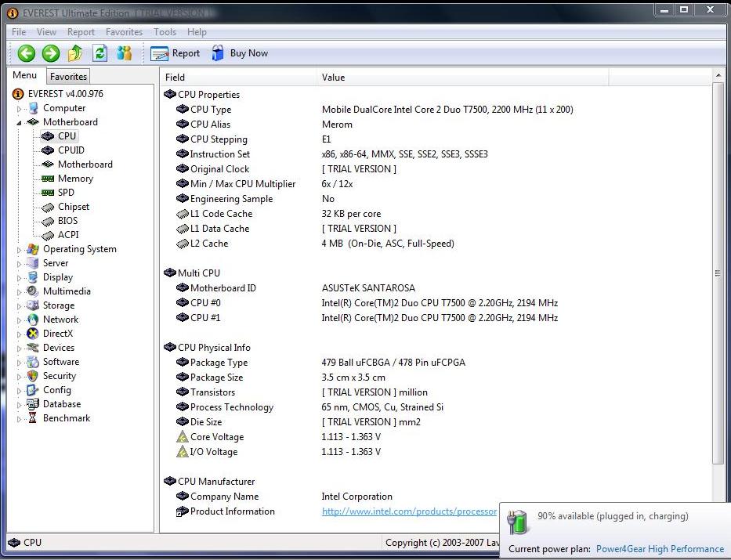
Task: Click the vertical scrollbar up arrow
Action: [x=718, y=75]
